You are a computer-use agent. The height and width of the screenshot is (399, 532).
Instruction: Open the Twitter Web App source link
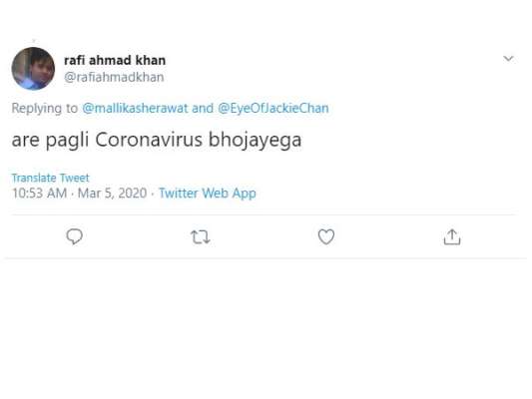coord(208,194)
